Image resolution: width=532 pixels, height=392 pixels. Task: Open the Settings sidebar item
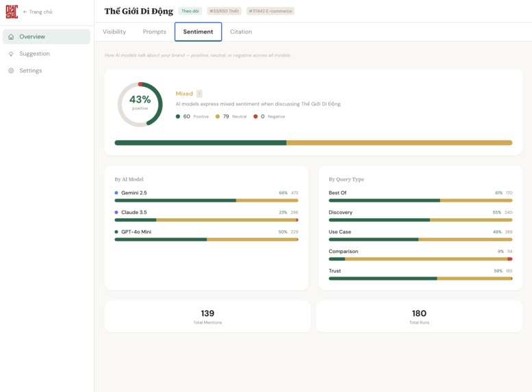[47, 70]
